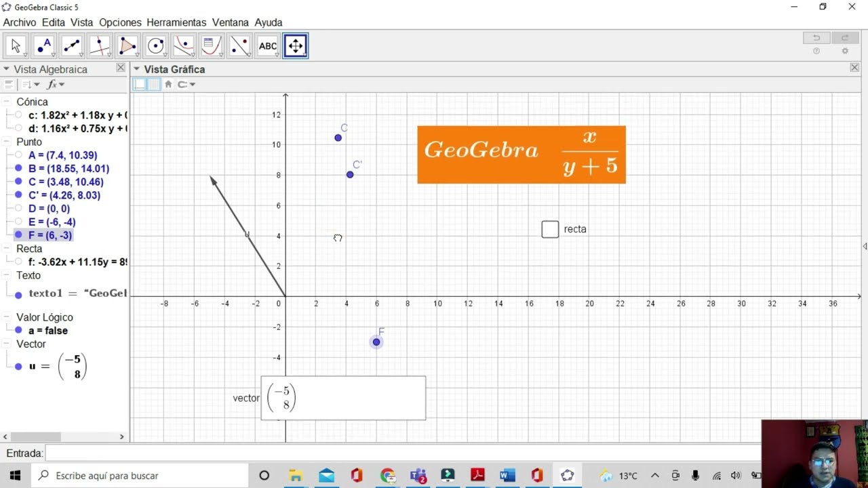Image resolution: width=868 pixels, height=488 pixels.
Task: Select F = (6, -3) in list
Action: pyautogui.click(x=50, y=235)
